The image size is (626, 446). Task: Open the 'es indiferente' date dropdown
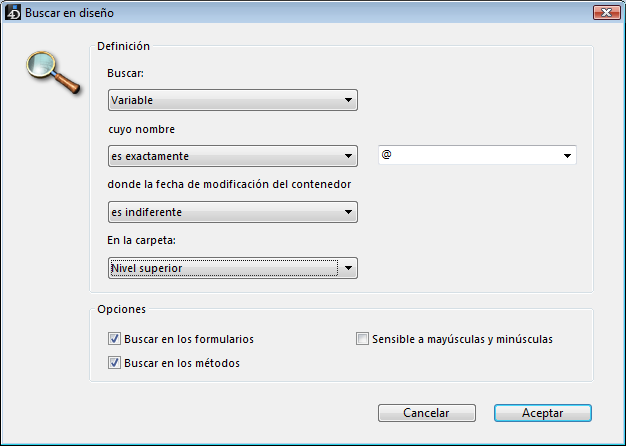click(348, 212)
